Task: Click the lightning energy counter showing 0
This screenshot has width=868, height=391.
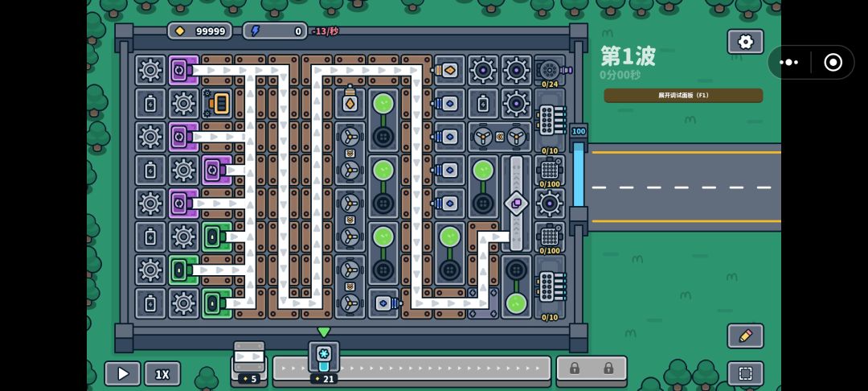Action: coord(275,31)
